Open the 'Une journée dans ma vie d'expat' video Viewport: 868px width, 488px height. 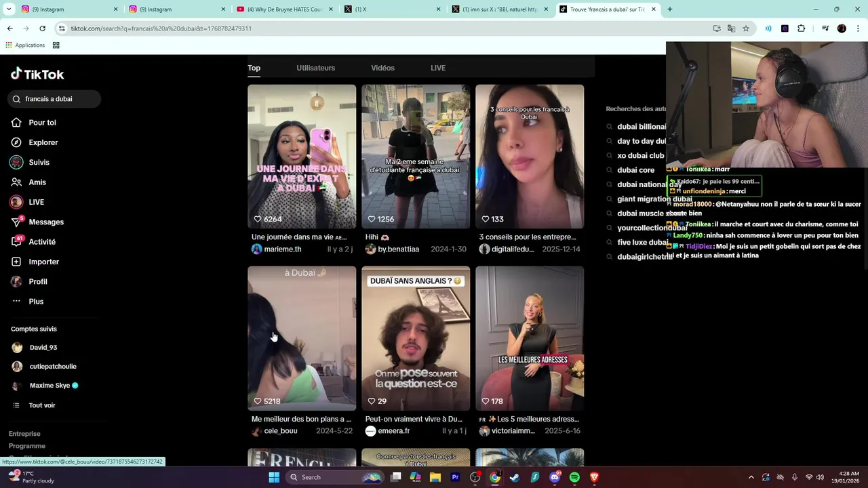(302, 157)
